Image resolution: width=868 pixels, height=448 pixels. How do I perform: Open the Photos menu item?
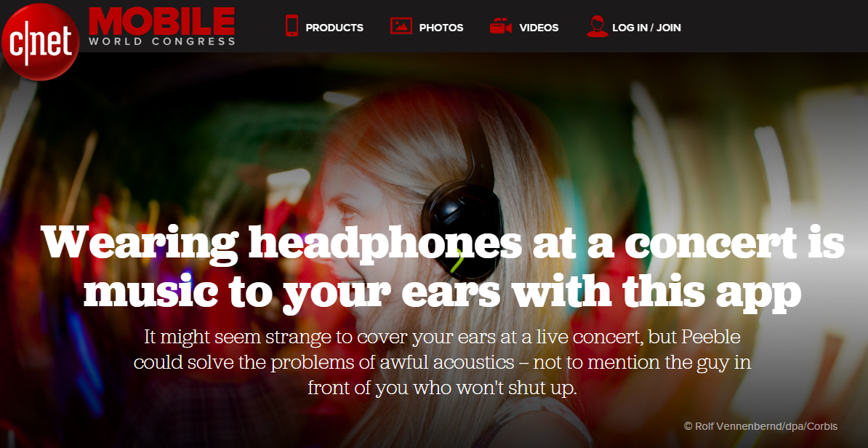coord(441,28)
